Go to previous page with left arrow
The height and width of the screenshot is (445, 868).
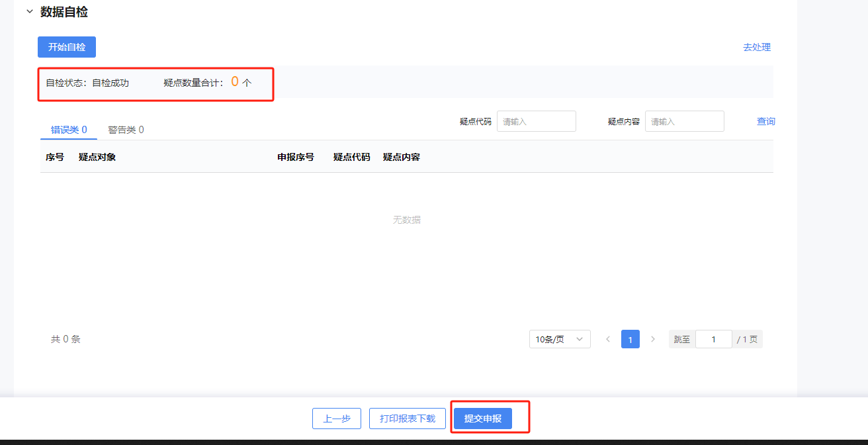(x=608, y=339)
